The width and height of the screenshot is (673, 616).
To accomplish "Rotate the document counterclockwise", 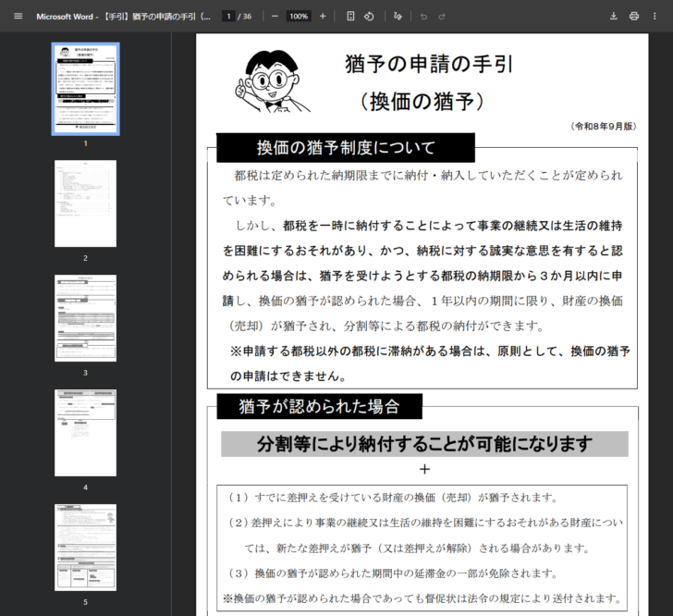I will (x=369, y=17).
